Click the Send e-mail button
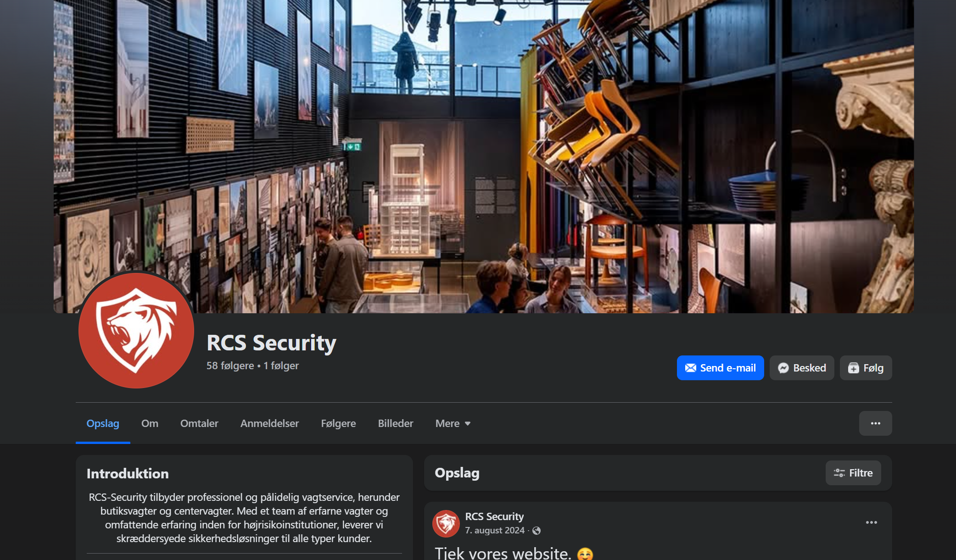Viewport: 956px width, 560px height. pos(720,368)
